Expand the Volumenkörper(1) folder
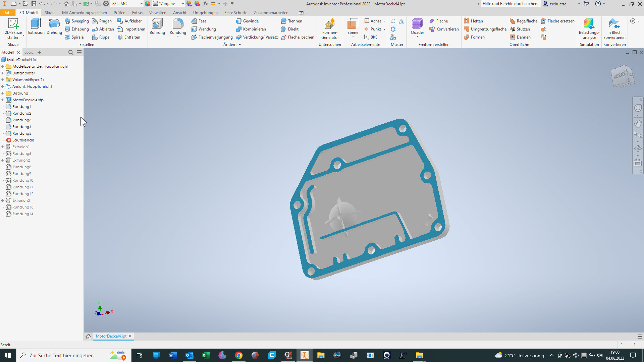Viewport: 644px width, 362px height. coord(3,80)
